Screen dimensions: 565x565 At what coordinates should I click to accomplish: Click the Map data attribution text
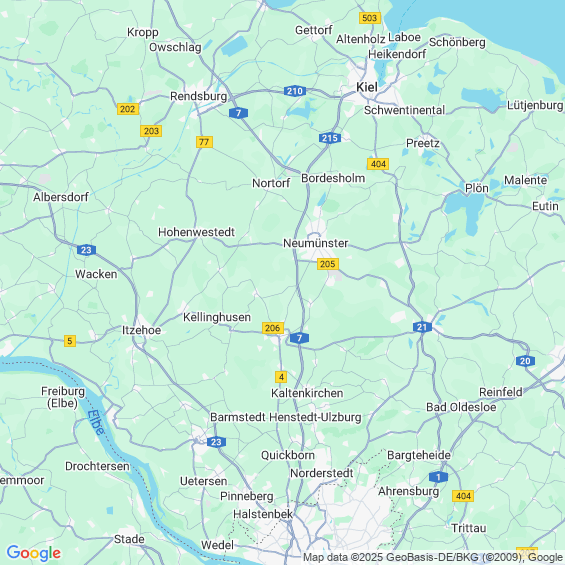coord(433,557)
